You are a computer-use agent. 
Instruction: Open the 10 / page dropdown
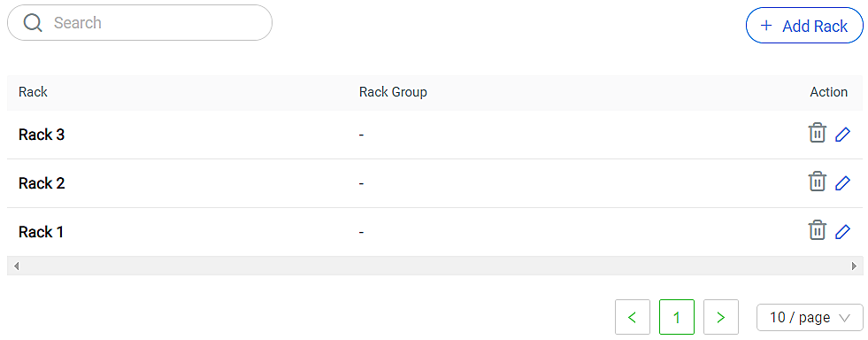810,317
